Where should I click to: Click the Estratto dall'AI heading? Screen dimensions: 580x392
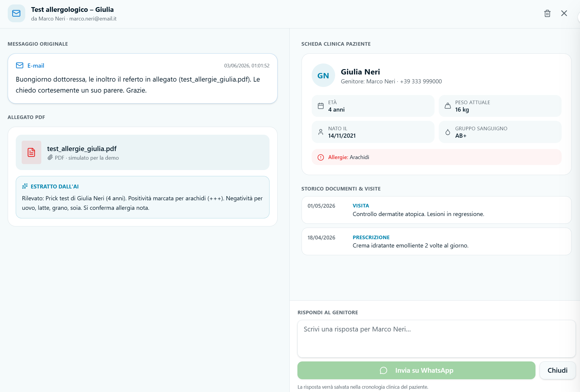[x=55, y=186]
